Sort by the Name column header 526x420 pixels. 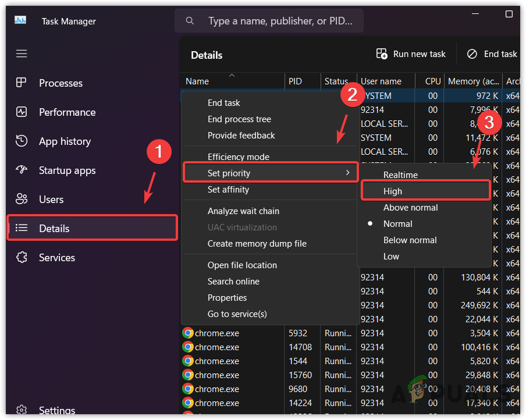tap(197, 81)
